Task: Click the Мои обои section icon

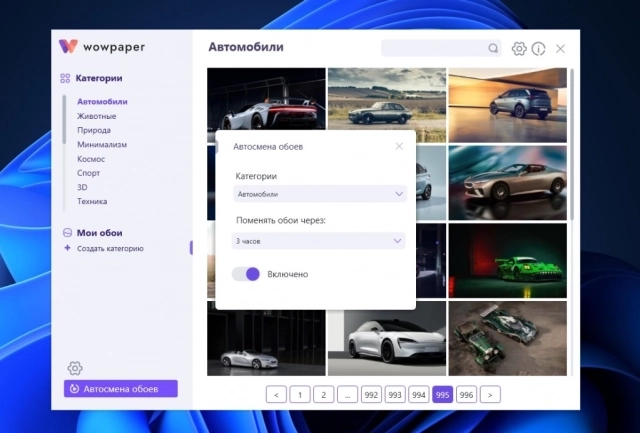Action: pyautogui.click(x=66, y=233)
